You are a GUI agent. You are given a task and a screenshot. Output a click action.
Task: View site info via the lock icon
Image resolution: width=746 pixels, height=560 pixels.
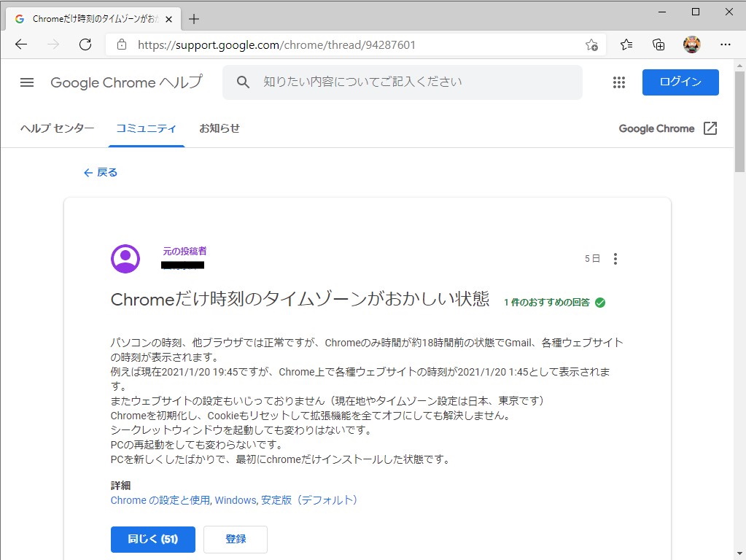122,44
